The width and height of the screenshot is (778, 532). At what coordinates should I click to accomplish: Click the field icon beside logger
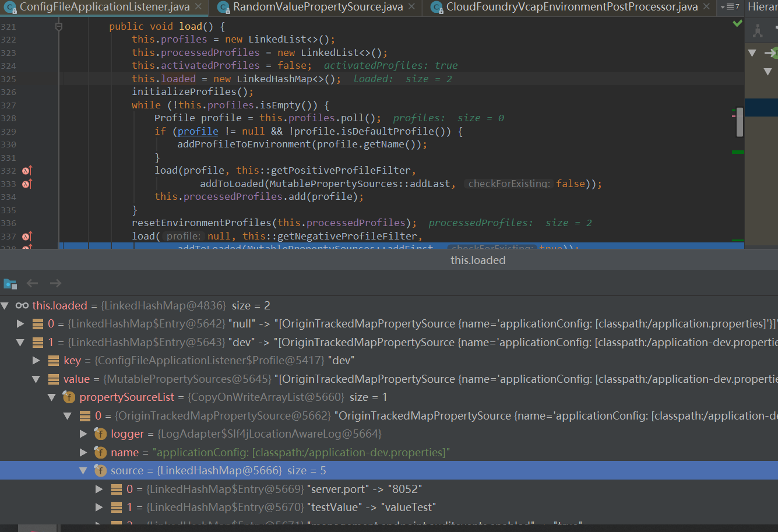coord(100,434)
